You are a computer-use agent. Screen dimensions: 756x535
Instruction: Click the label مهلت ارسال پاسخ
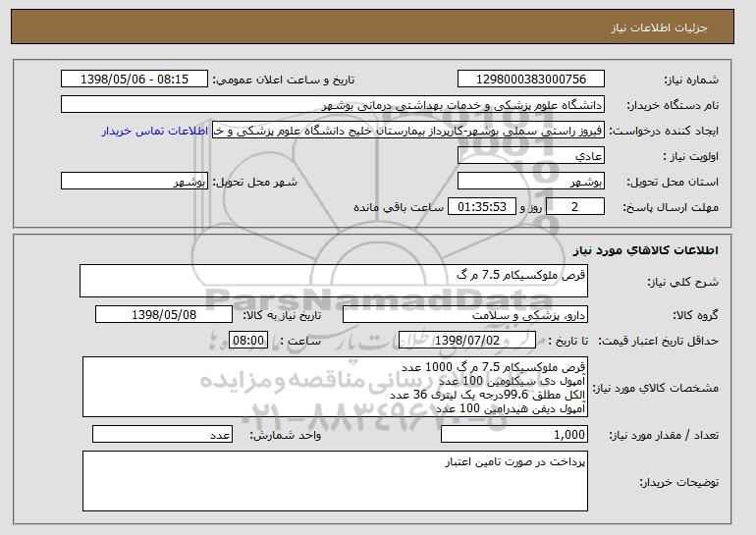[x=671, y=208]
